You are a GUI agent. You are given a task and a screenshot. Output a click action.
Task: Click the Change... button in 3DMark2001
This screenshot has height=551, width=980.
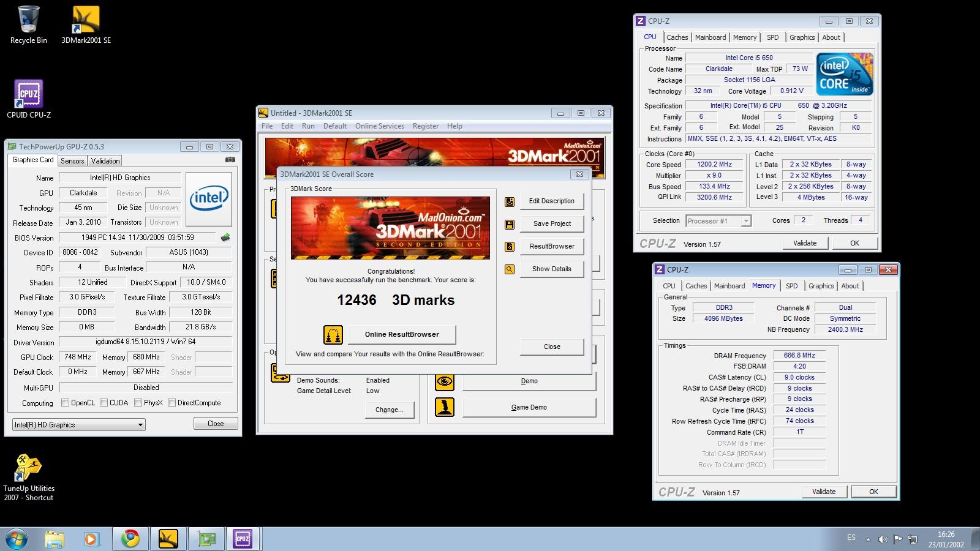coord(390,410)
